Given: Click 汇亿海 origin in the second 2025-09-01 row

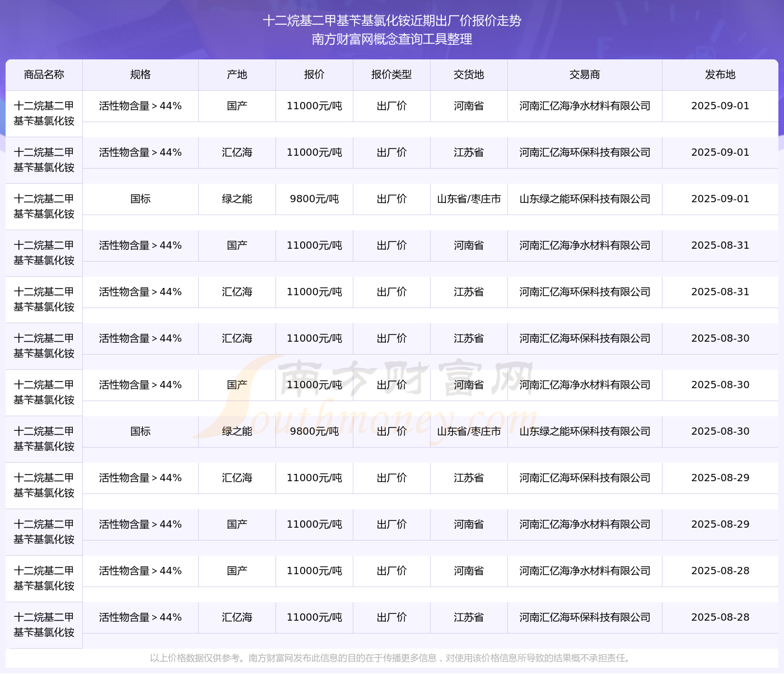Looking at the screenshot, I should click(x=237, y=152).
